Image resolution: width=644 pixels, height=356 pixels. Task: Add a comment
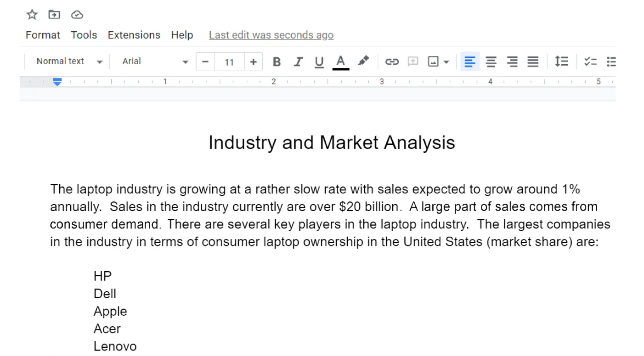click(x=412, y=61)
